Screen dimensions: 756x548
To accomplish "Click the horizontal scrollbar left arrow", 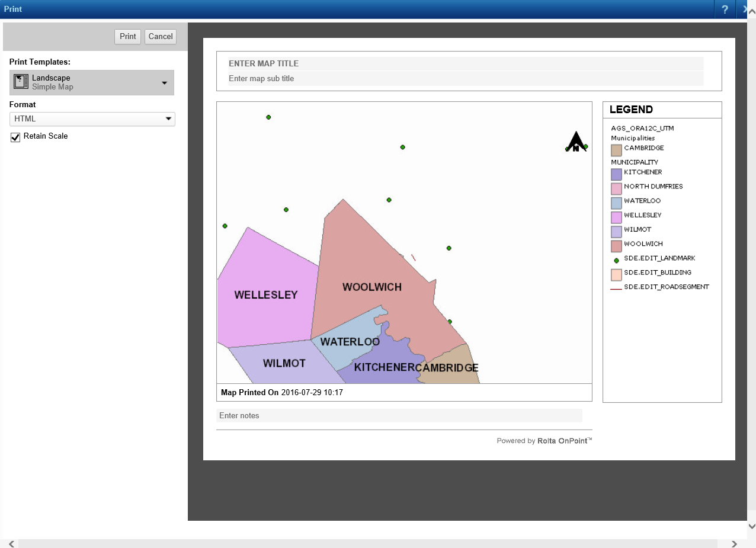I will 11,543.
